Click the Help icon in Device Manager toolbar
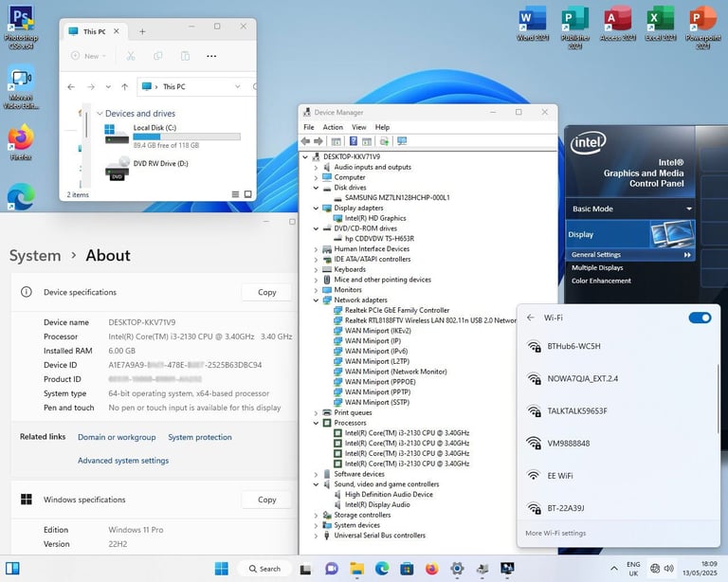 [x=354, y=141]
